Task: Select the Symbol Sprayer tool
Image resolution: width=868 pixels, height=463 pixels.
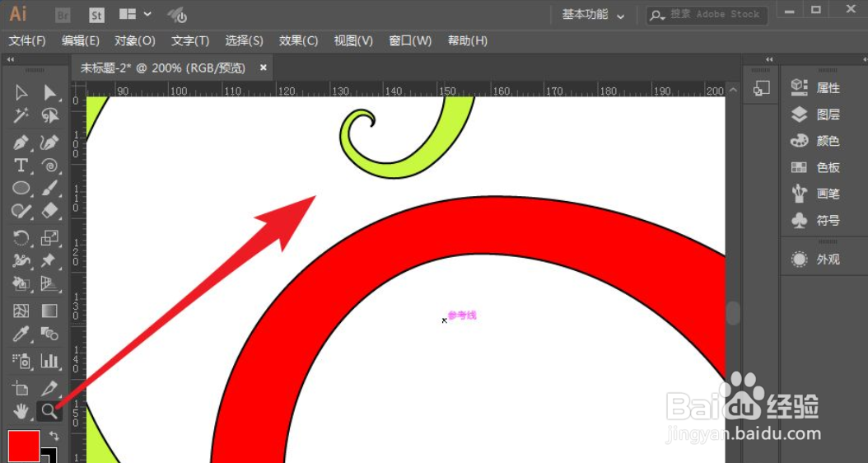Action: [21, 361]
